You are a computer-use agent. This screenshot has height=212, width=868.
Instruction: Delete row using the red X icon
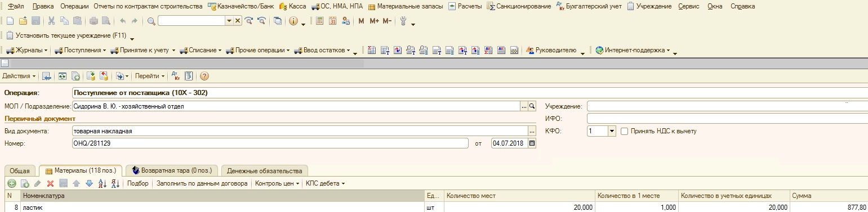pyautogui.click(x=50, y=183)
